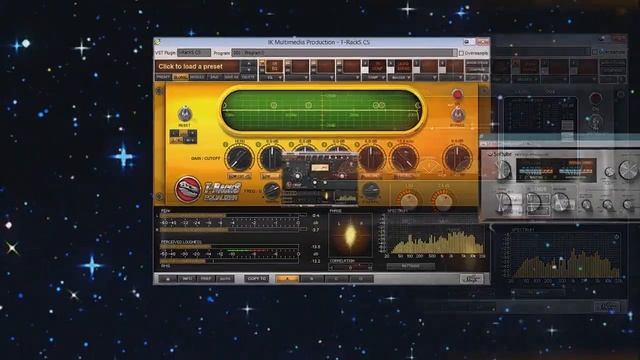640x360 pixels.
Task: Open the sixth chain slot module dropdown
Action: [399, 77]
